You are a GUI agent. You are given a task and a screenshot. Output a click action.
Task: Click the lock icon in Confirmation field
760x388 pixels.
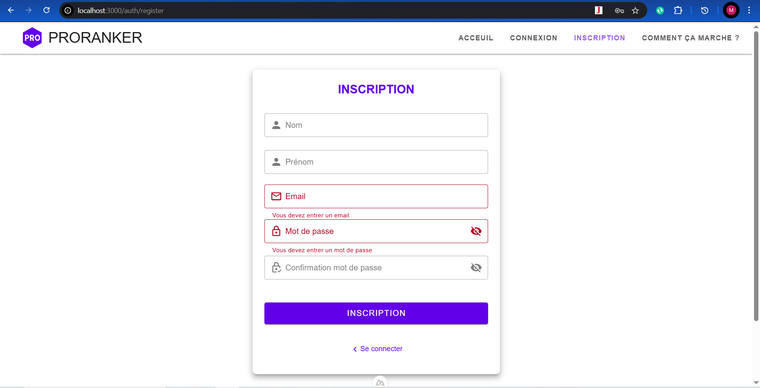tap(276, 267)
